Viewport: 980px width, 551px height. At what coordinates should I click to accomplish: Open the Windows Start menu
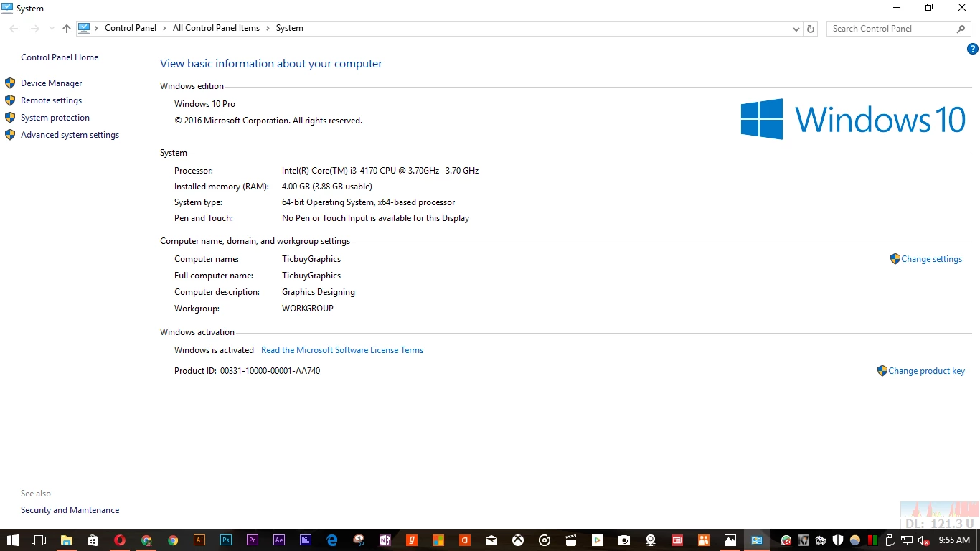(x=12, y=540)
